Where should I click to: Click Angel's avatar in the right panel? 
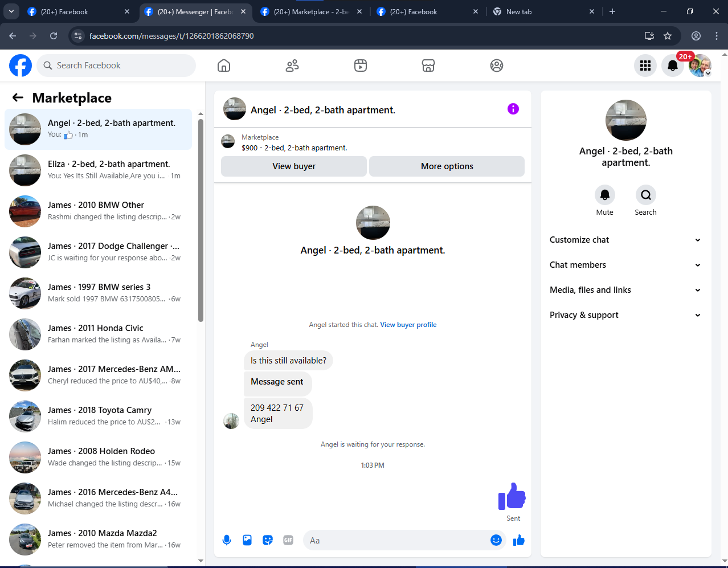tap(626, 120)
